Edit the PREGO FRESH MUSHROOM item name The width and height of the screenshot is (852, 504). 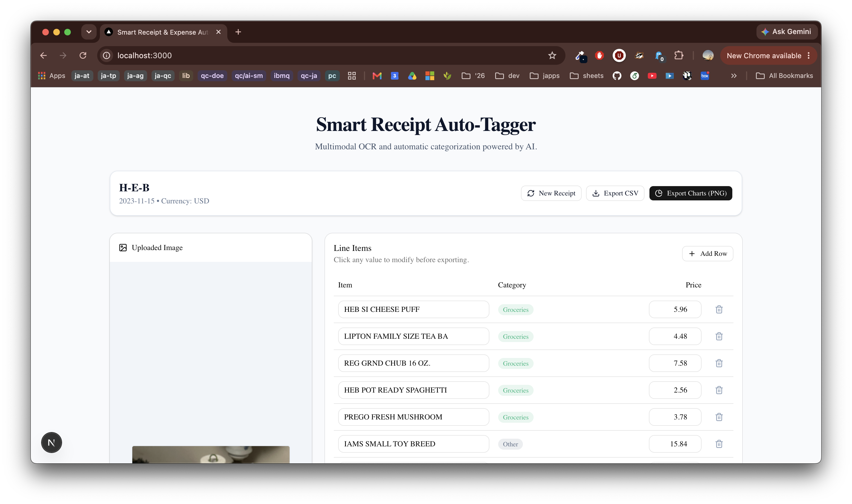(x=413, y=417)
